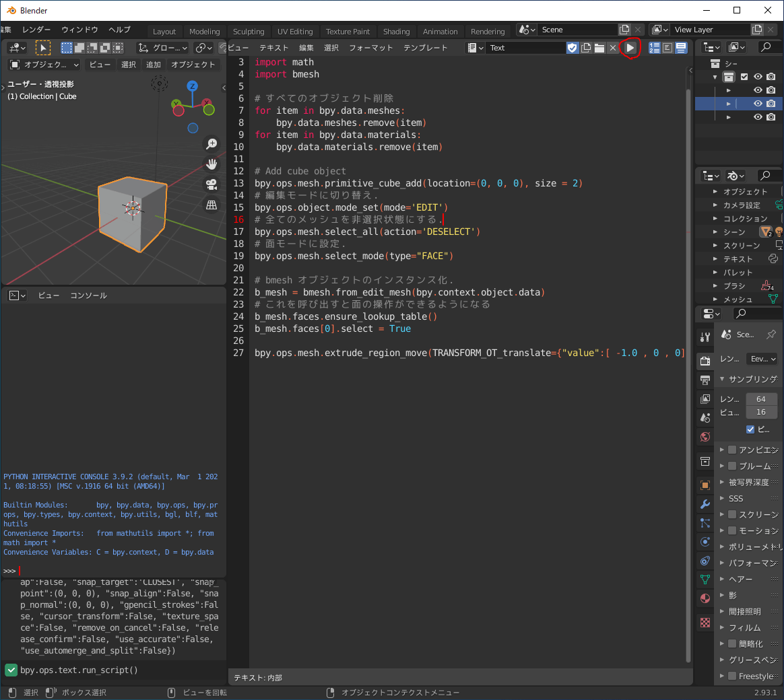This screenshot has width=784, height=700.
Task: Hide the highlighted outliner row in viewport
Action: pos(758,104)
